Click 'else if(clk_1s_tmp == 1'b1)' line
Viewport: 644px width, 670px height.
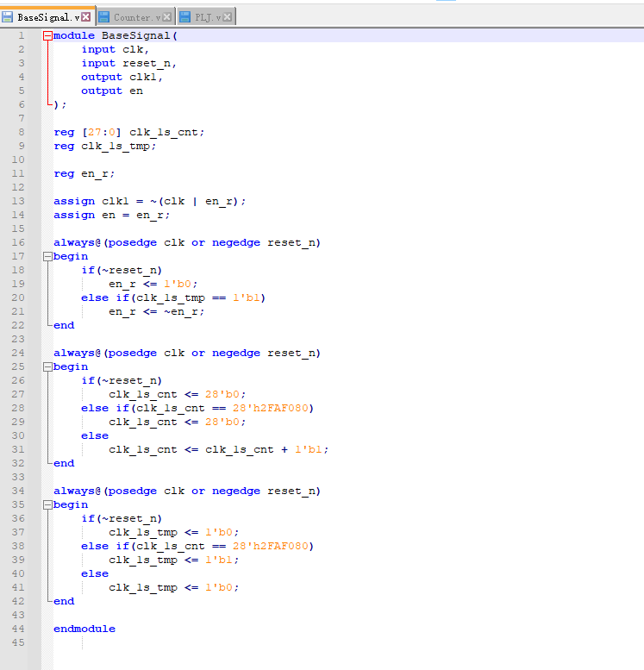click(173, 297)
